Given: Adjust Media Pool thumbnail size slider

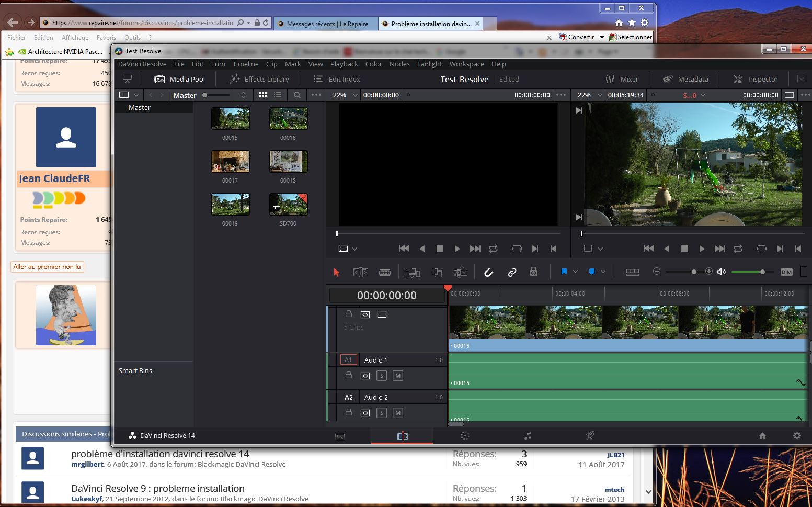Looking at the screenshot, I should tap(216, 95).
